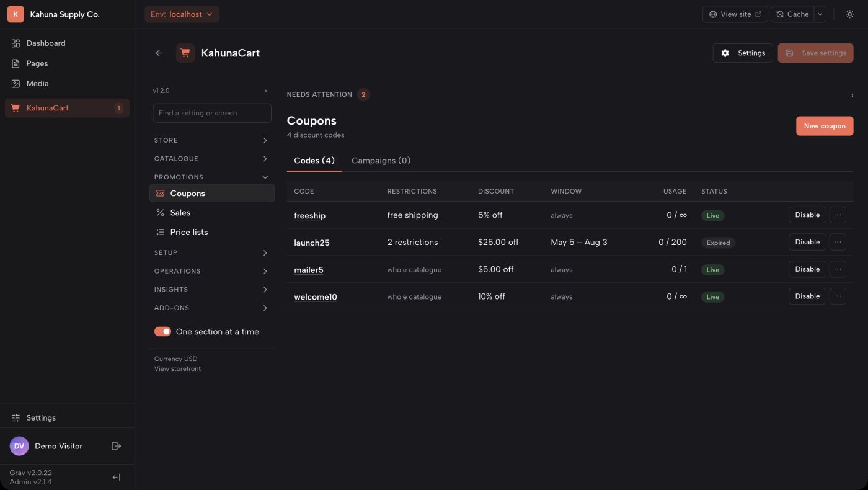The image size is (868, 490).
Task: Open the bottom Settings in sidebar
Action: [x=67, y=418]
